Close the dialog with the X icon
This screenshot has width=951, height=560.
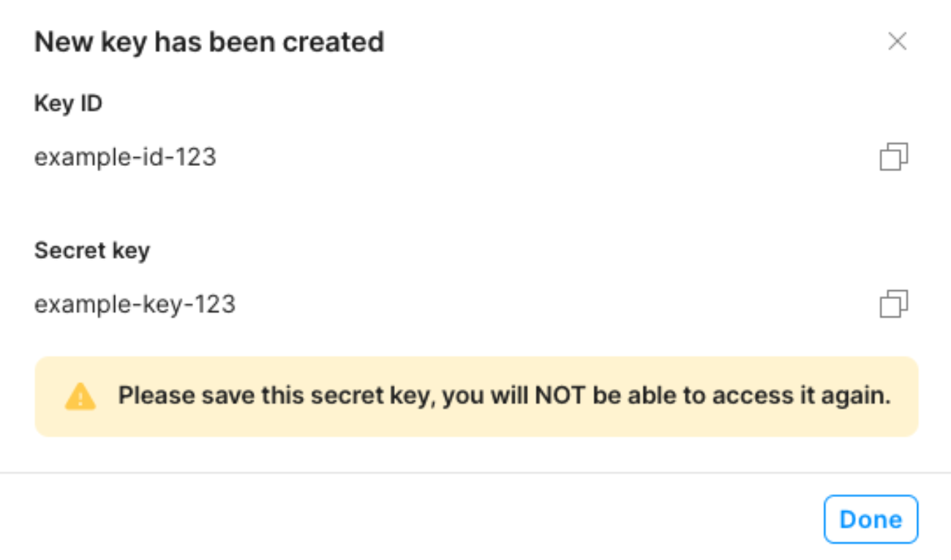coord(897,42)
